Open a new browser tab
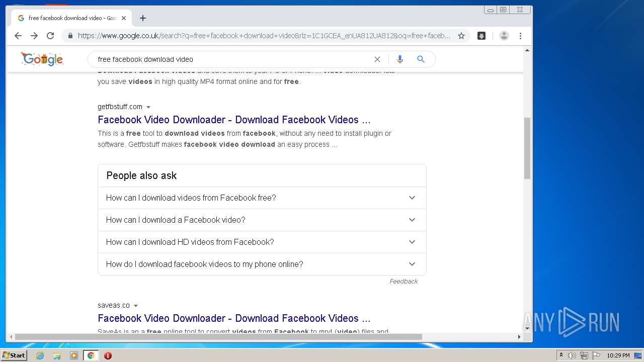 point(143,18)
